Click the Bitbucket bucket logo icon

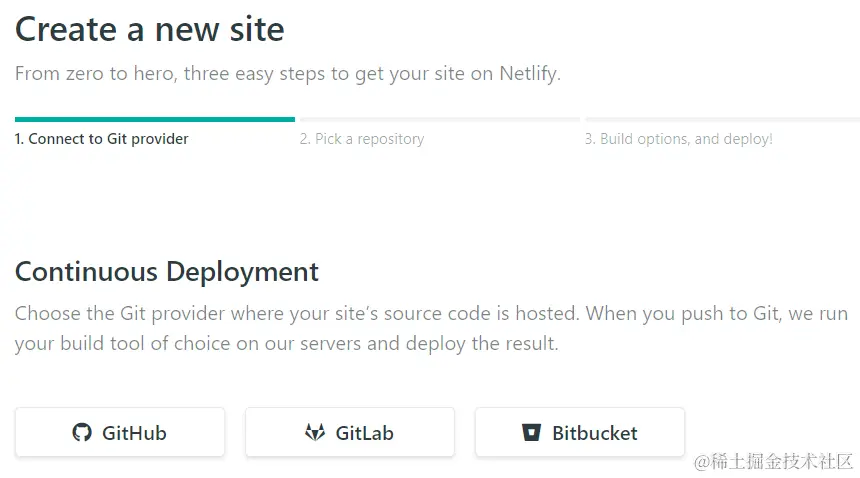click(531, 433)
